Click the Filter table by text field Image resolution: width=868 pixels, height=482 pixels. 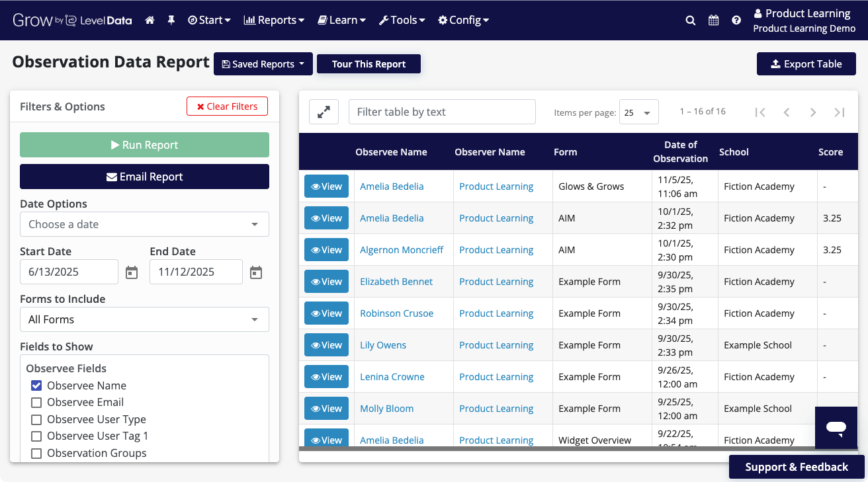pyautogui.click(x=442, y=112)
